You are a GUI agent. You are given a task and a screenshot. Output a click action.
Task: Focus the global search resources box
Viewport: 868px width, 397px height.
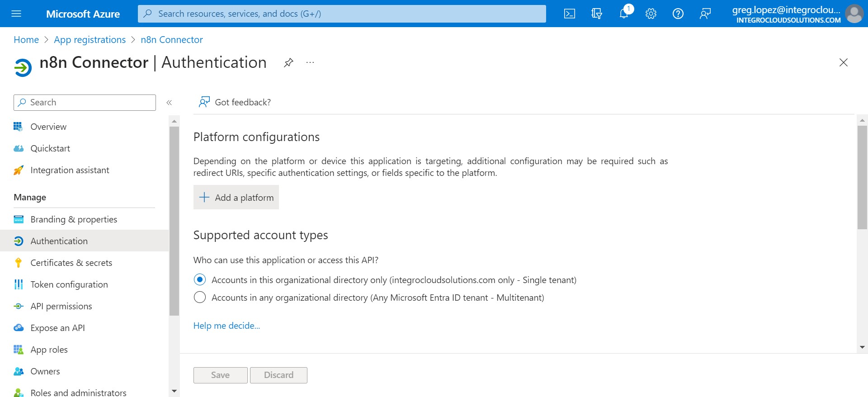[x=342, y=14]
